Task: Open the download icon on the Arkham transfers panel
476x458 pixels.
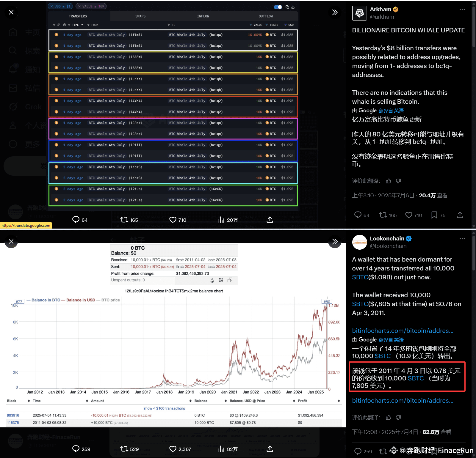Action: pyautogui.click(x=293, y=7)
